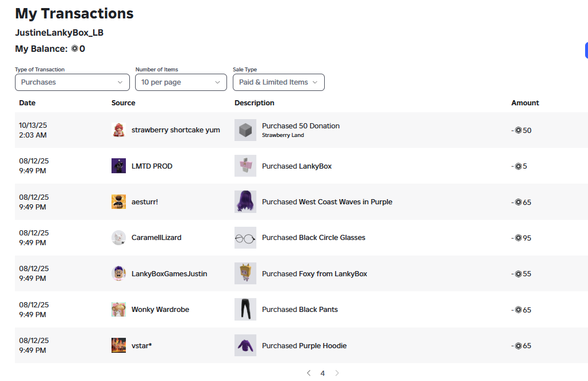
Task: Expand the Sale Type dropdown
Action: pyautogui.click(x=279, y=82)
